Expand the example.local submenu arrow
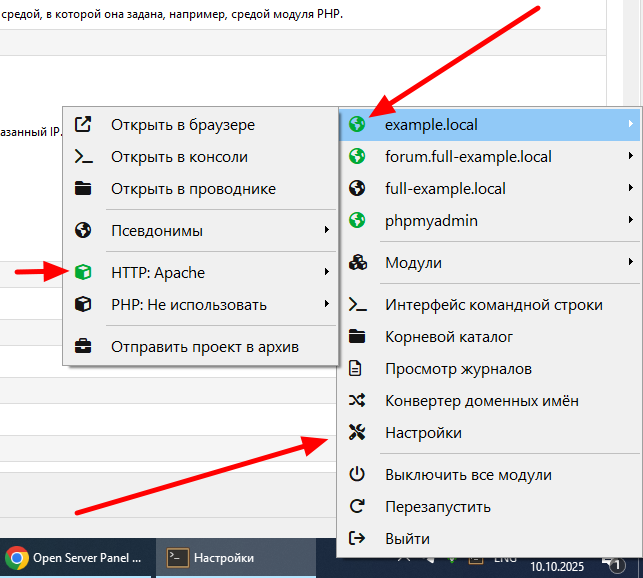The height and width of the screenshot is (578, 643). (630, 123)
